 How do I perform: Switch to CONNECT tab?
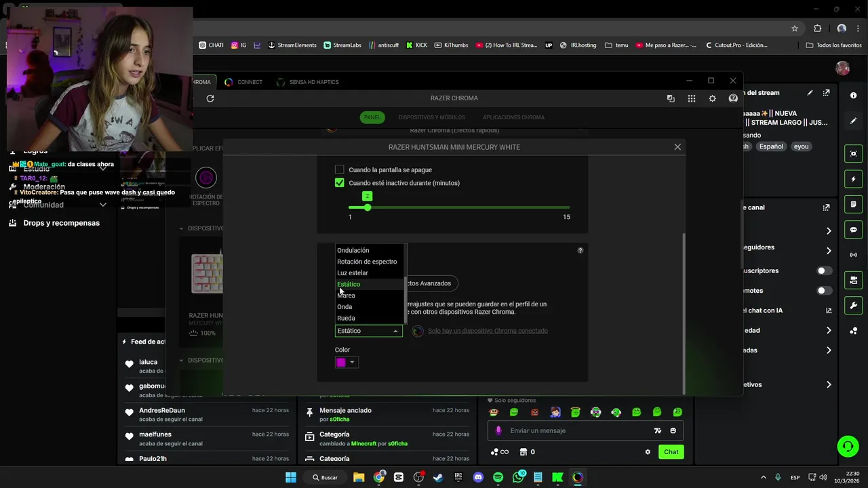point(243,82)
